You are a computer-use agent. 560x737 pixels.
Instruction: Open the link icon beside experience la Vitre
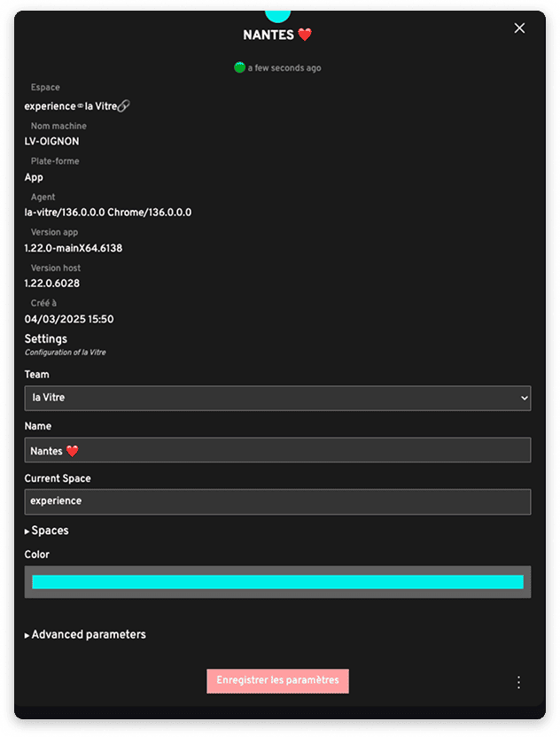coord(123,105)
